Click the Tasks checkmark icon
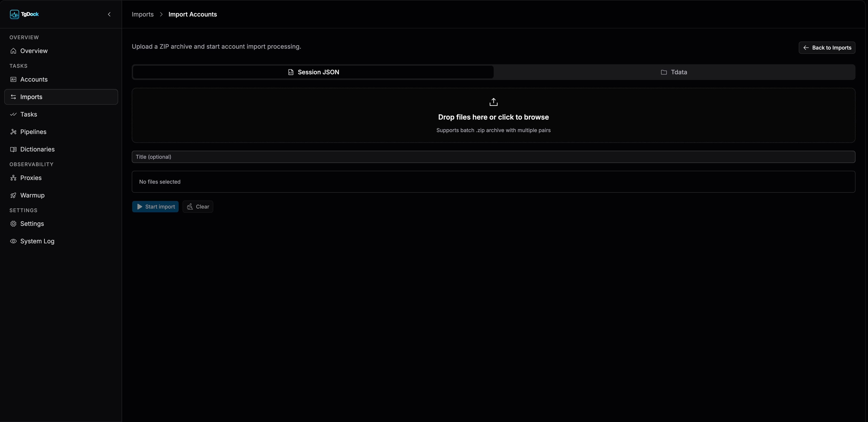Screen dimensions: 868x422 [x=14, y=114]
